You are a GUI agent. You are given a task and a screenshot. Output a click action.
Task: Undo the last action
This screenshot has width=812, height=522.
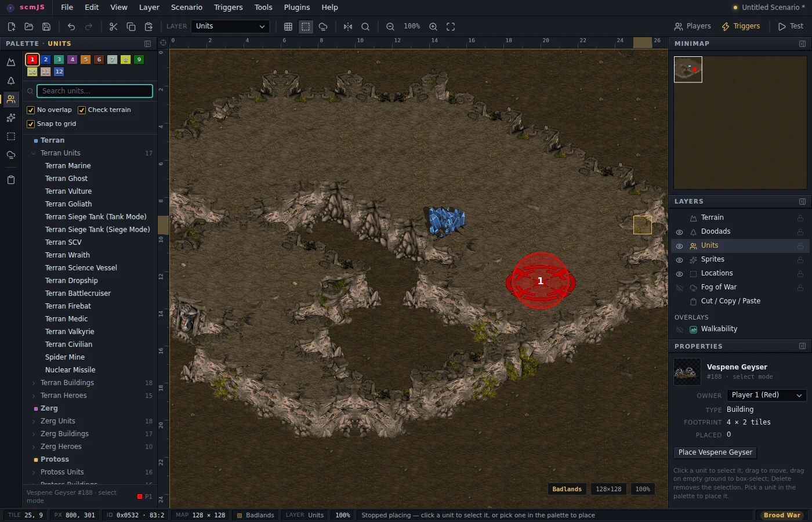(x=71, y=27)
